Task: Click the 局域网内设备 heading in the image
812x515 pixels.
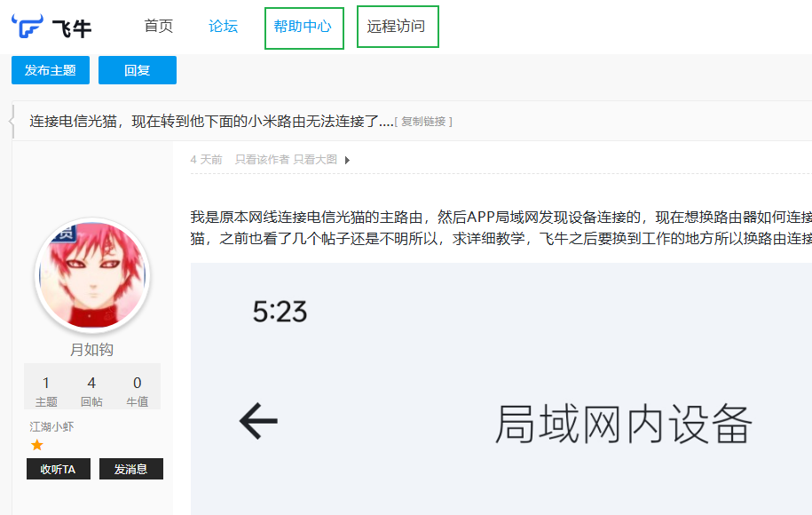Action: (624, 424)
